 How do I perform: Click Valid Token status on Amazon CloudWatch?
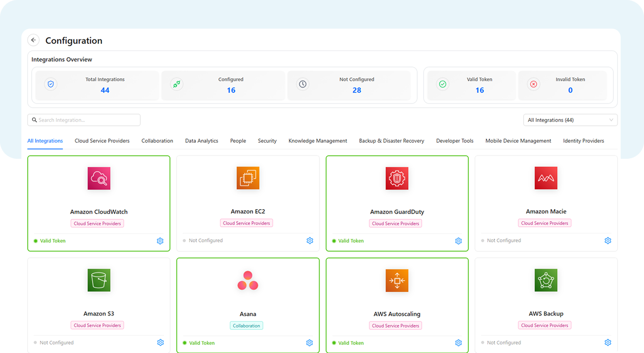(x=50, y=241)
